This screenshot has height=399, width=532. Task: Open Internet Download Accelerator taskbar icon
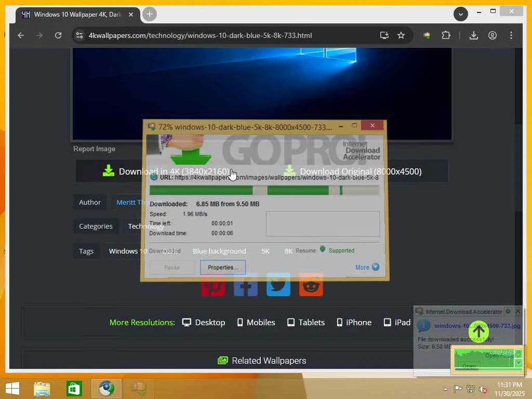pyautogui.click(x=139, y=389)
